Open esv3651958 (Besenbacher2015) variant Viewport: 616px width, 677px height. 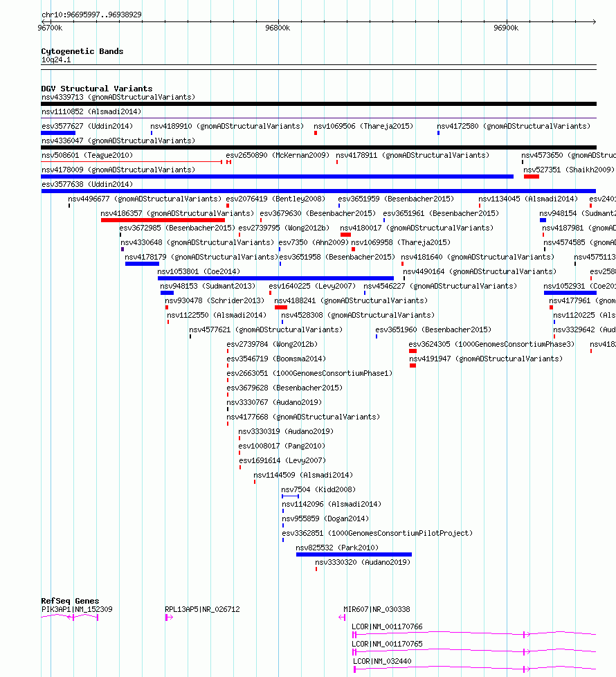[337, 258]
